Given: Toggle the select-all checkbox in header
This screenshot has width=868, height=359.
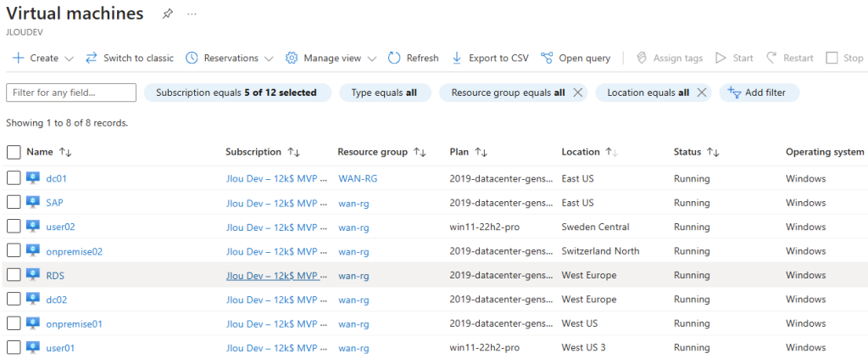Looking at the screenshot, I should [14, 153].
